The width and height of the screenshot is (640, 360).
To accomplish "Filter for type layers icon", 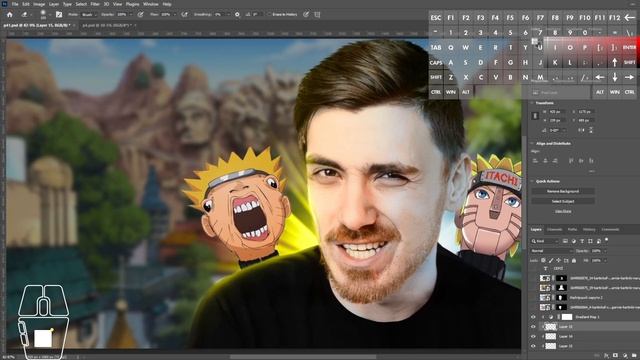I will pyautogui.click(x=582, y=241).
